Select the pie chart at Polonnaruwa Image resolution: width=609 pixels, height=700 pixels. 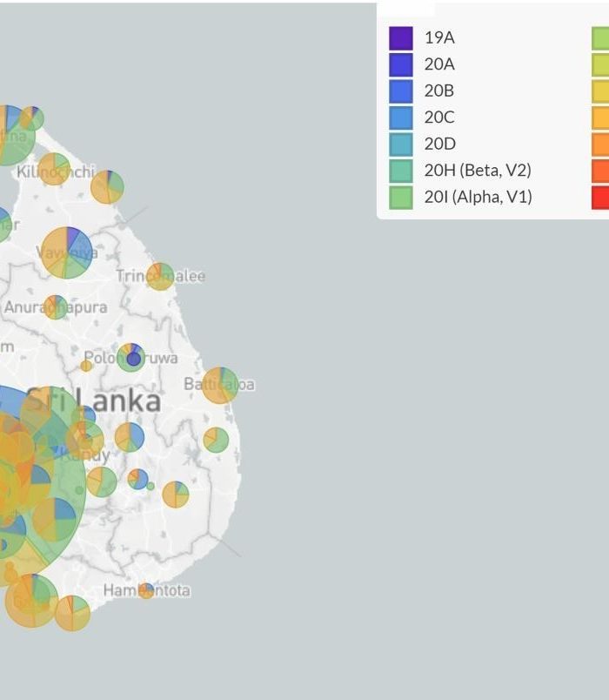coord(131,357)
